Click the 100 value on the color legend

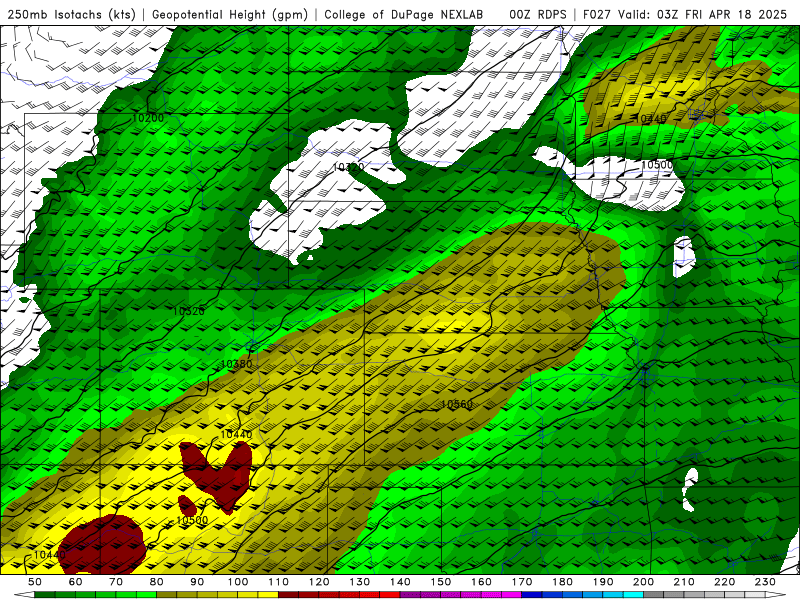pos(238,582)
